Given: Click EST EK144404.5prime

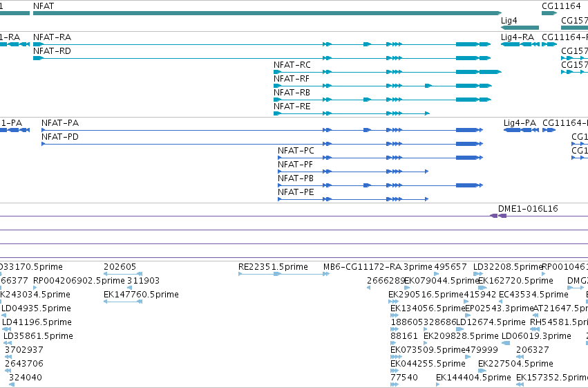Looking at the screenshot, I should coord(473,378).
